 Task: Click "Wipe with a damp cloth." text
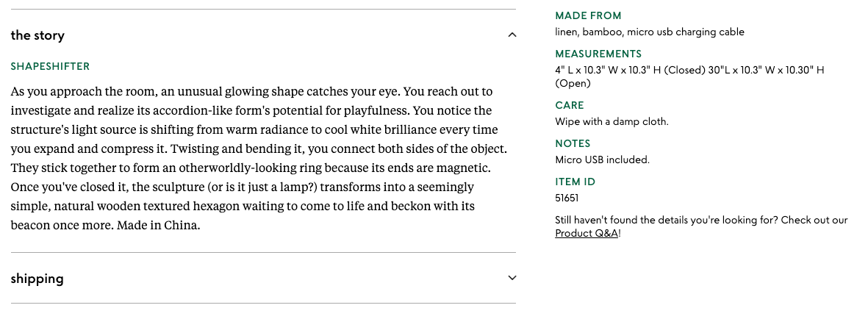[611, 121]
